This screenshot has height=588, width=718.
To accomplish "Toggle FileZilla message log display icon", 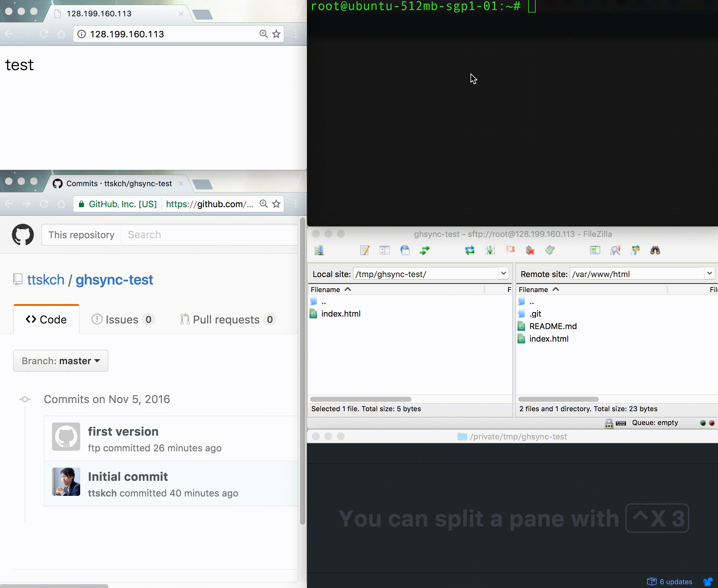I will 365,250.
